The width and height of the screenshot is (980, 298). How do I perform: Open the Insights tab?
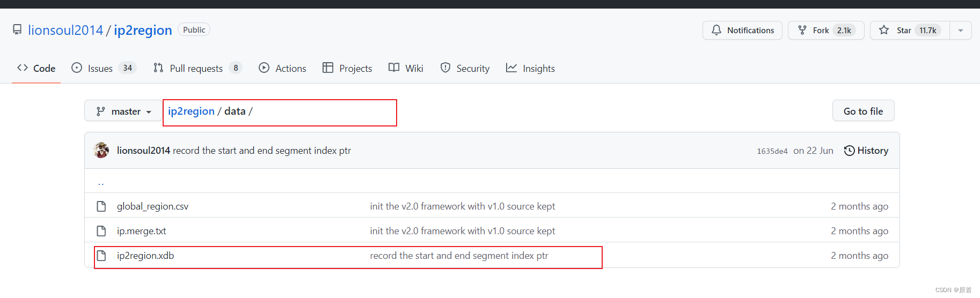click(530, 68)
